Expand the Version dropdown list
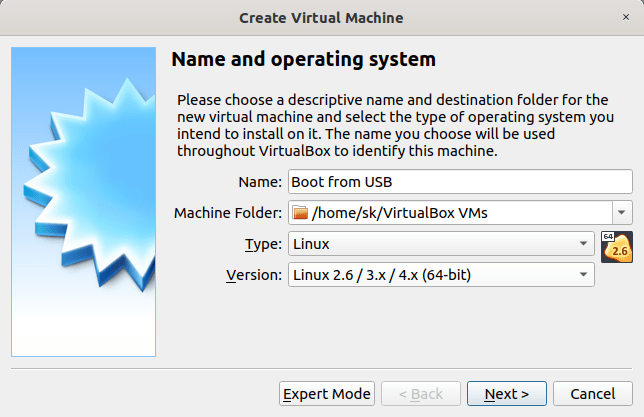Screen dimensions: 644x417 441,275
